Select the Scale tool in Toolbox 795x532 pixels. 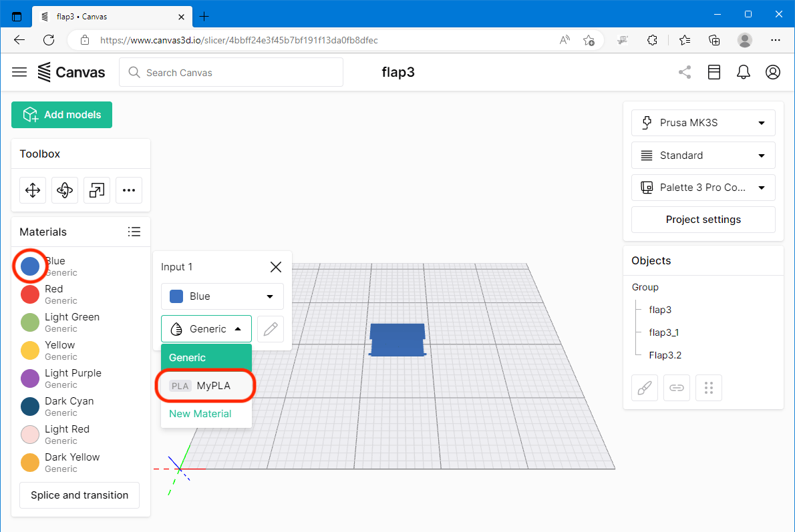[x=97, y=190]
